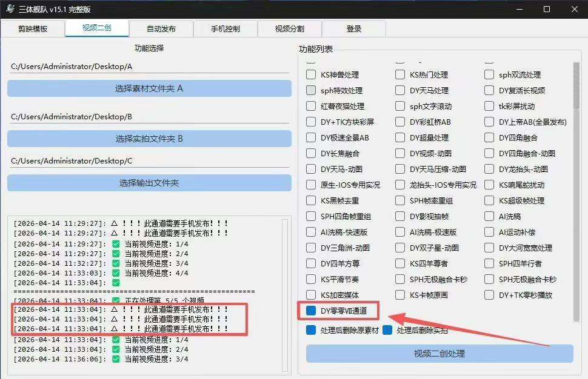The height and width of the screenshot is (379, 588).
Task: Check DY影视抽帧 option
Action: point(400,216)
